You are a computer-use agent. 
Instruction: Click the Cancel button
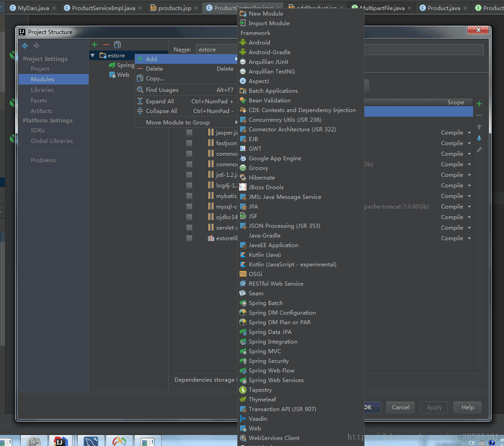pos(401,407)
